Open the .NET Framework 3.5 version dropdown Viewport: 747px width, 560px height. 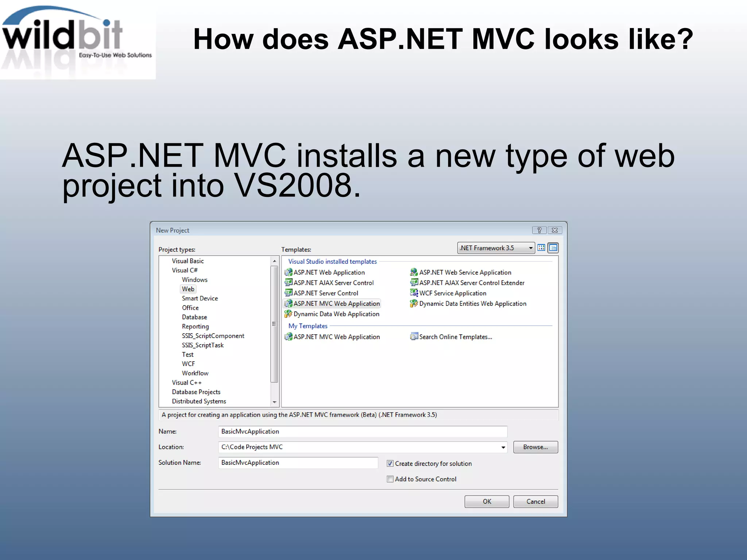[496, 248]
